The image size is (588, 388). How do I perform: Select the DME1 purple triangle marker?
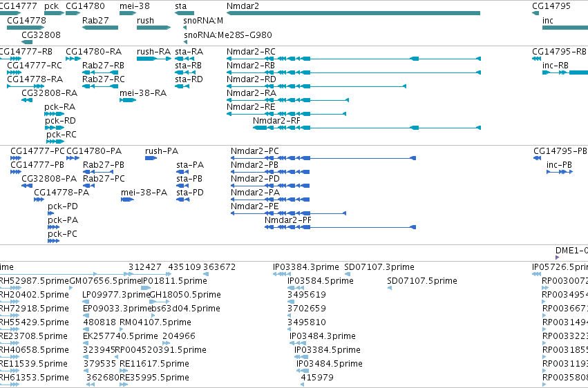coord(557,258)
